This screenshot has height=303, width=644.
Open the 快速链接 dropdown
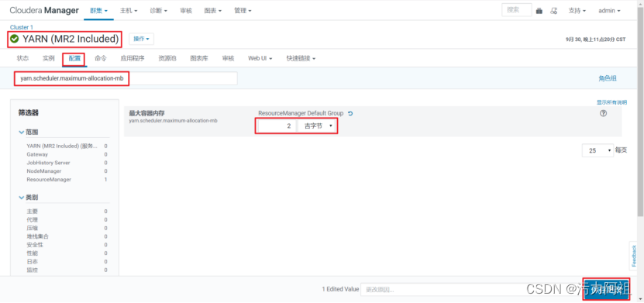[301, 58]
